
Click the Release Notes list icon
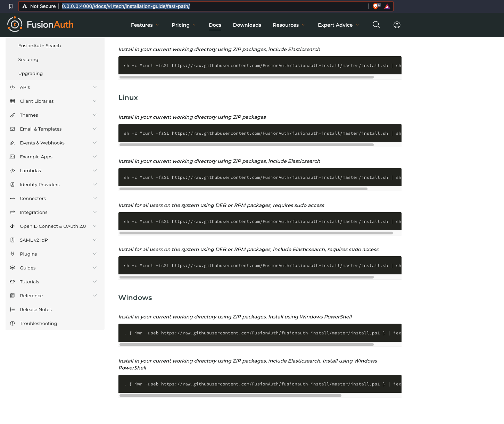pyautogui.click(x=13, y=309)
